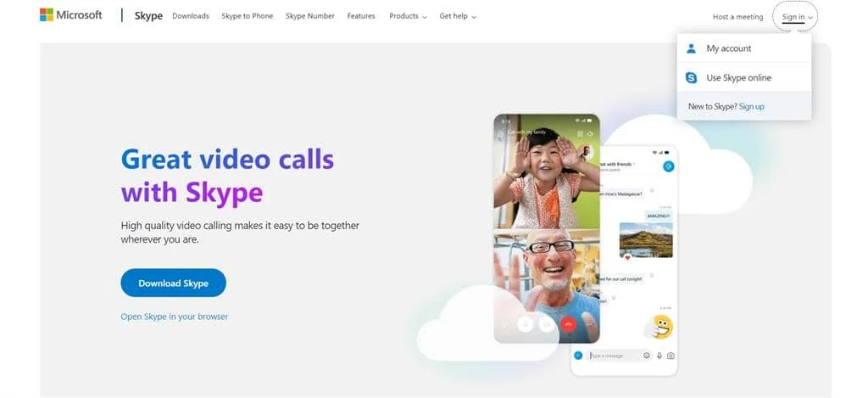Expand the Products dropdown
The height and width of the screenshot is (398, 868).
pyautogui.click(x=408, y=16)
